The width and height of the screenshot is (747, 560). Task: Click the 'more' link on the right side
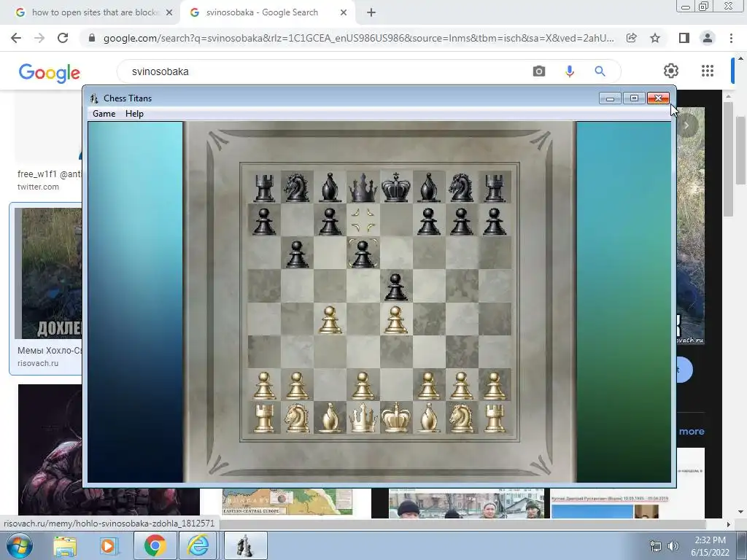click(x=692, y=432)
